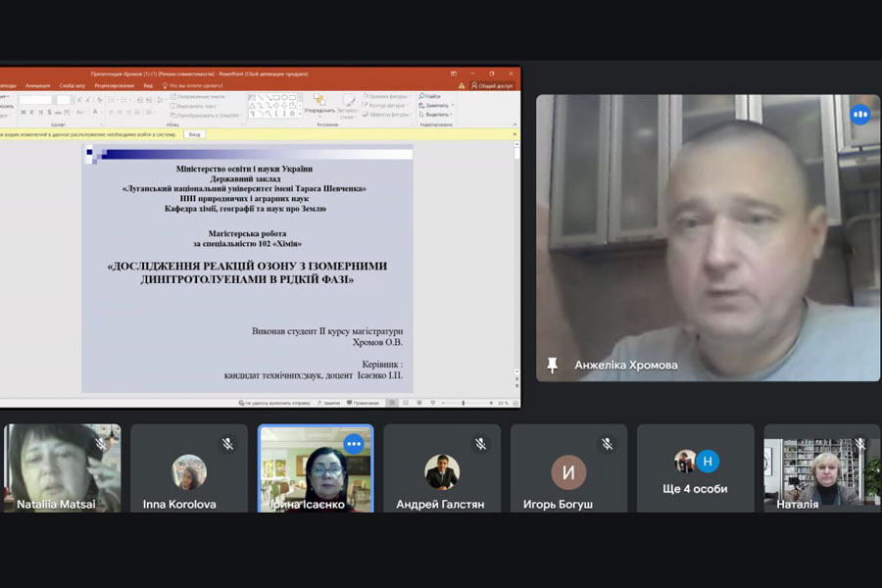Click zoom in plus icon in status bar
The image size is (882, 588).
[491, 403]
